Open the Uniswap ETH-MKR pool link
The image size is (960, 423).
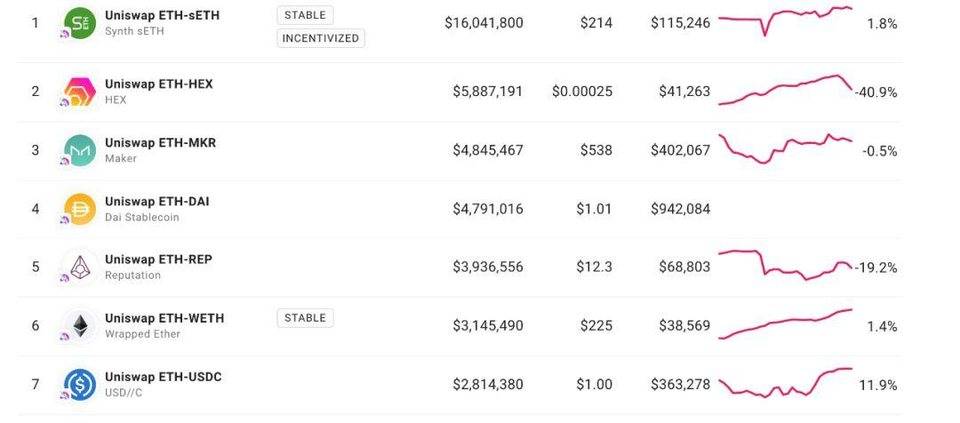160,143
